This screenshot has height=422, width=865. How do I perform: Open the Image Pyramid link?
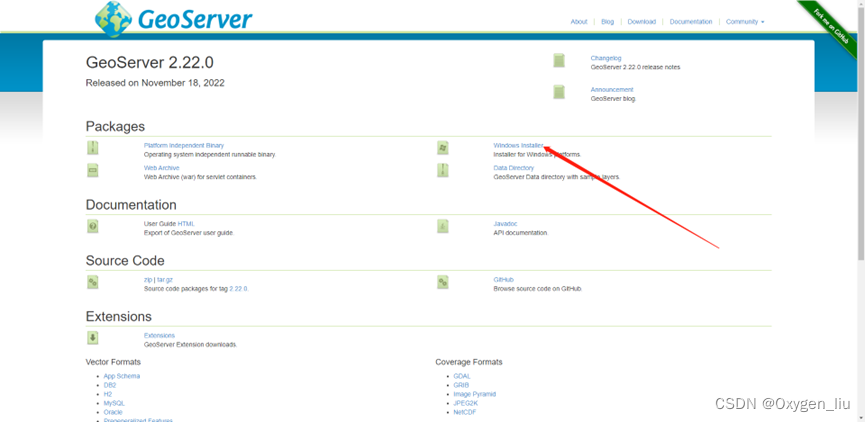(x=474, y=394)
